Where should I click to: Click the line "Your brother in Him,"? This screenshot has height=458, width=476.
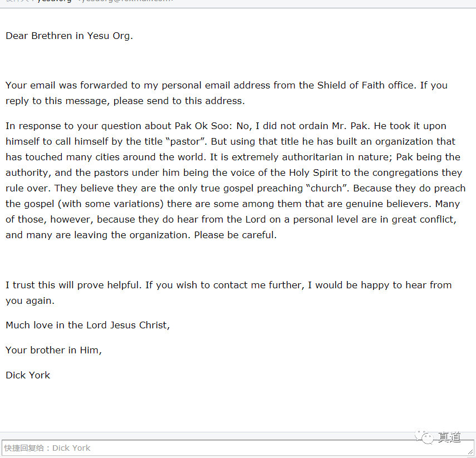53,350
